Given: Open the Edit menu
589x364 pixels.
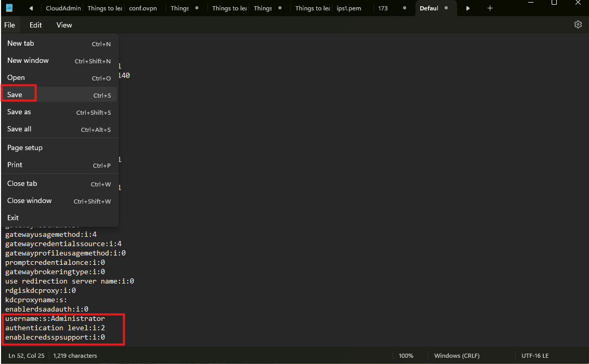Looking at the screenshot, I should pos(36,25).
